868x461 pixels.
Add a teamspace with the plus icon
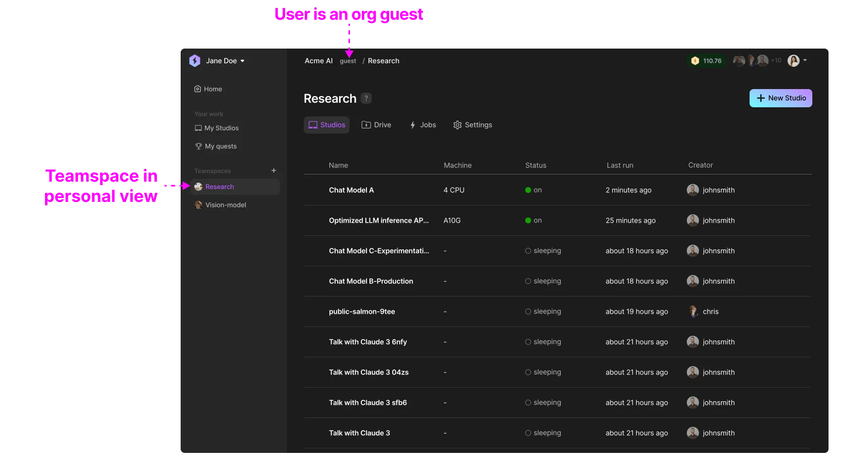274,171
